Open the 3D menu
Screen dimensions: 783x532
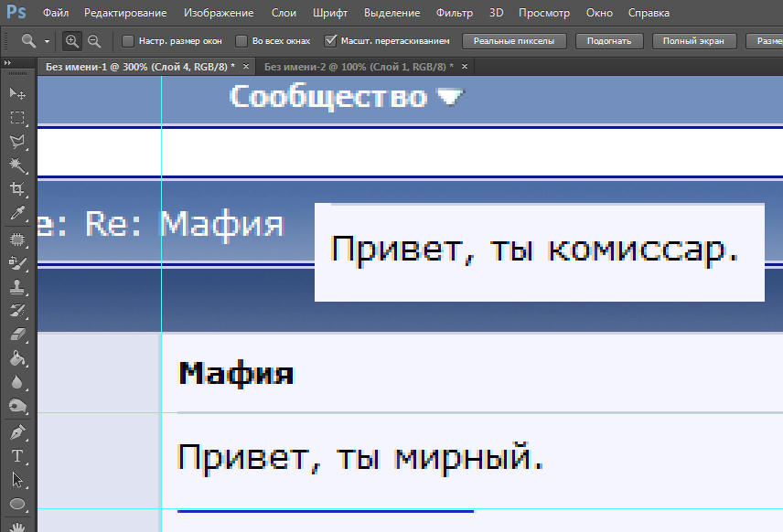coord(496,13)
